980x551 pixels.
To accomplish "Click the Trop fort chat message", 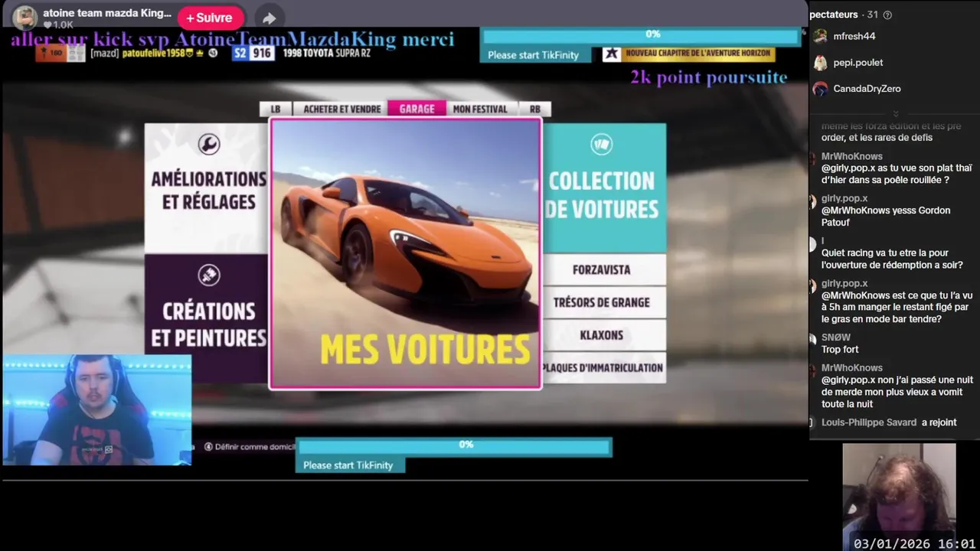I will tap(840, 350).
